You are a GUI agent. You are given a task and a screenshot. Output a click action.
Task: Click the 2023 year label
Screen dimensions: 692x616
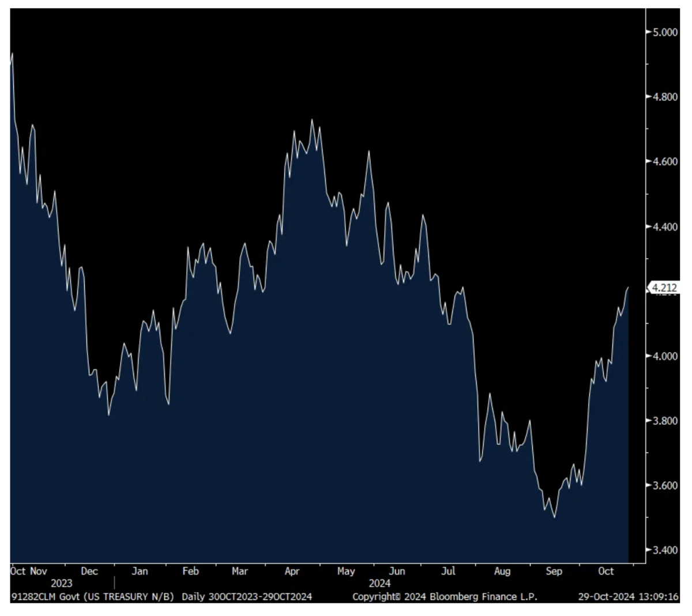click(x=62, y=583)
